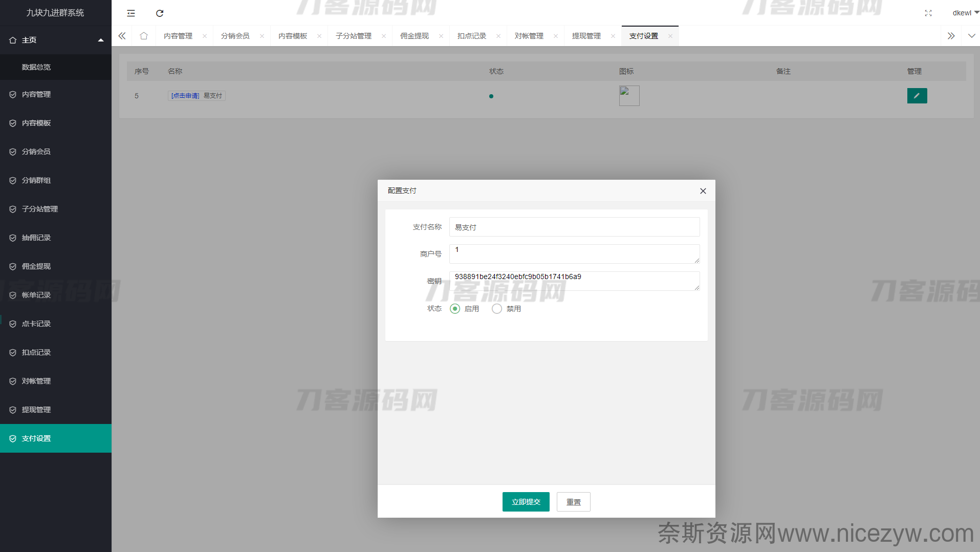
Task: Focus the 支付名称 input field
Action: coord(574,227)
